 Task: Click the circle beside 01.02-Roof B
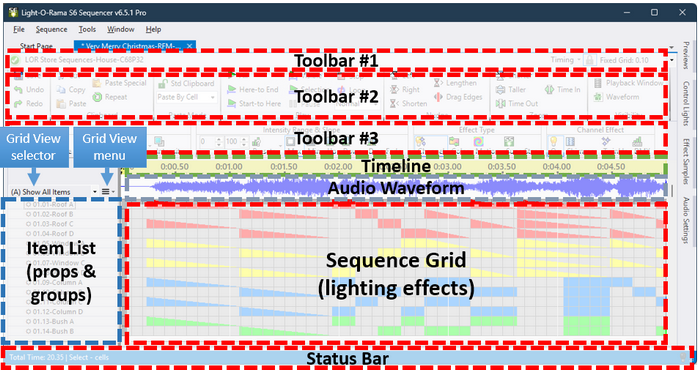tap(27, 214)
